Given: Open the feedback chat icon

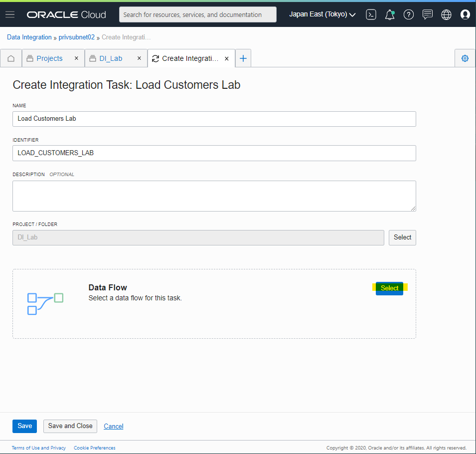Looking at the screenshot, I should click(x=428, y=14).
